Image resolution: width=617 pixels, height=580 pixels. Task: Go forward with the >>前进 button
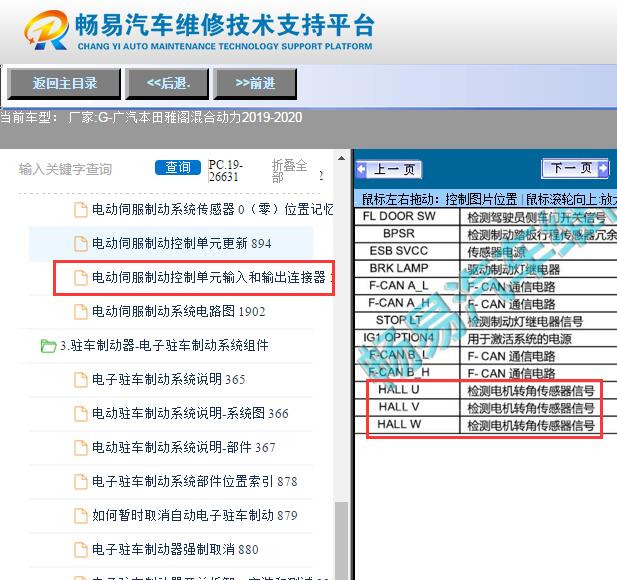tap(255, 83)
